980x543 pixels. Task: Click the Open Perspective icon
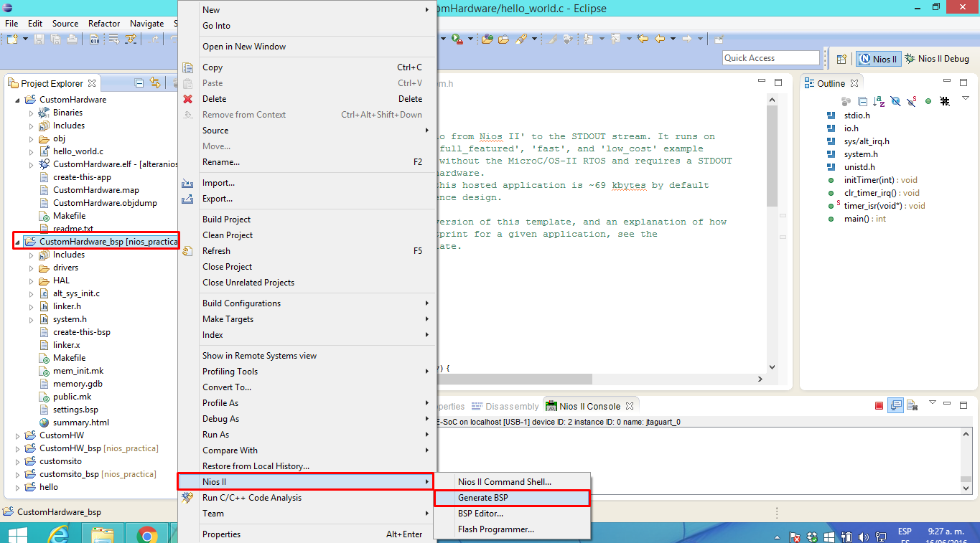click(x=842, y=59)
